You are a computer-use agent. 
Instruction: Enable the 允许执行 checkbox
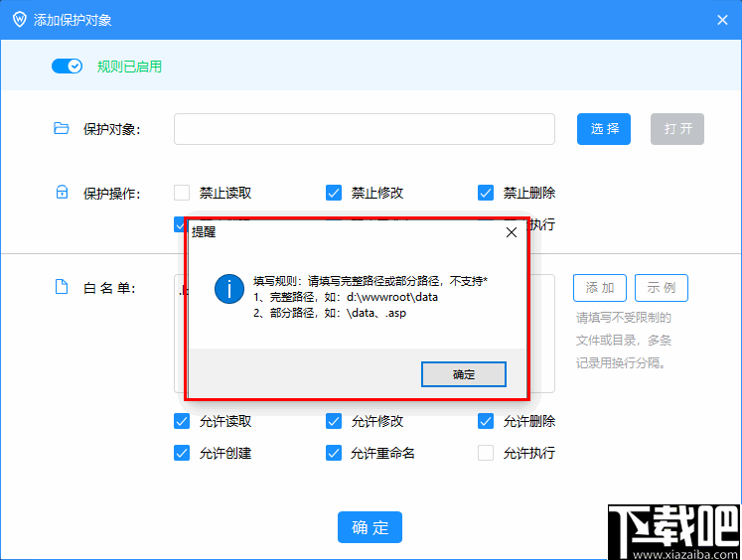point(486,453)
